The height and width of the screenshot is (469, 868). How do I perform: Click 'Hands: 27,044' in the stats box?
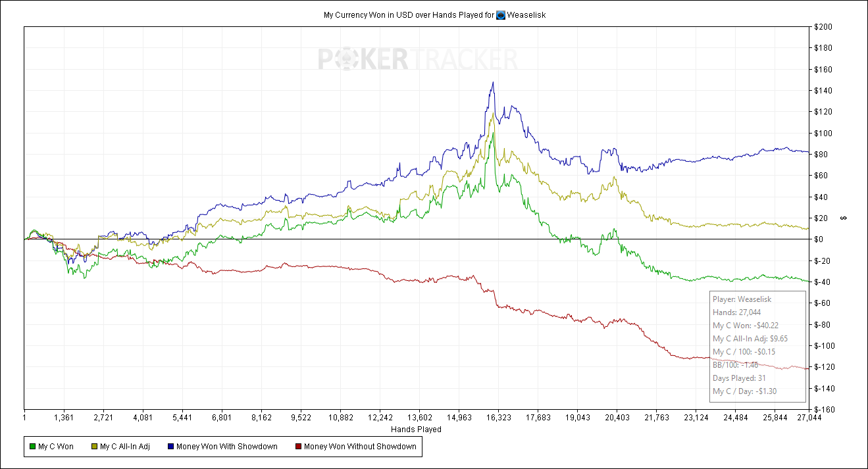click(x=736, y=312)
